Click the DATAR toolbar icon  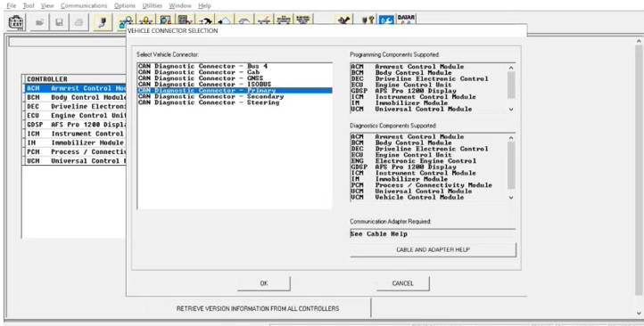click(x=406, y=19)
